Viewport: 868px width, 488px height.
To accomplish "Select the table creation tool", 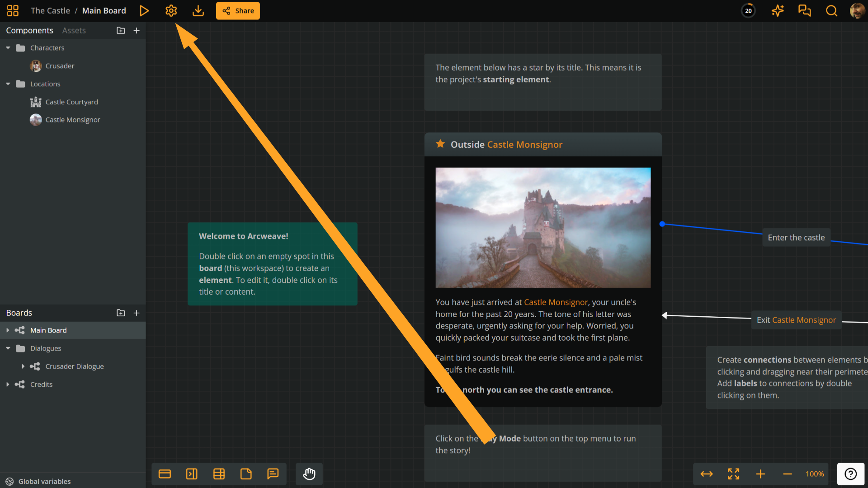I will pos(219,474).
